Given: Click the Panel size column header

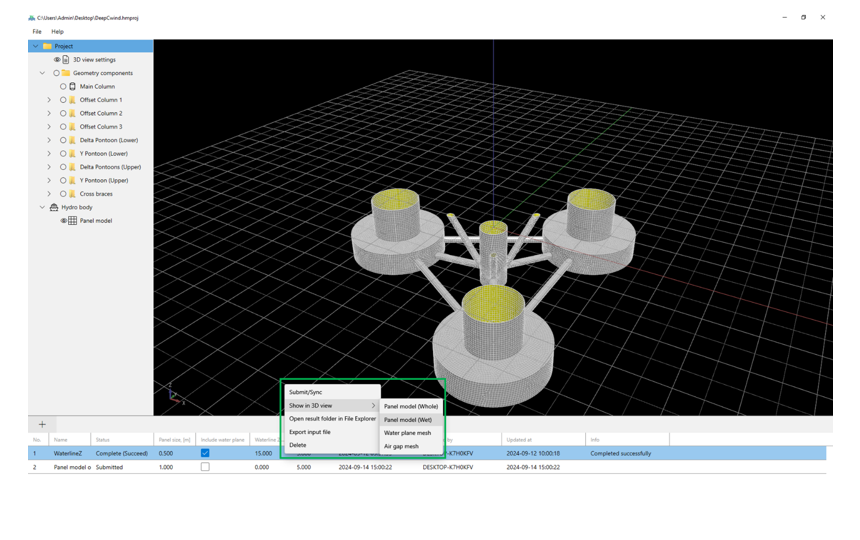Looking at the screenshot, I should (x=174, y=440).
